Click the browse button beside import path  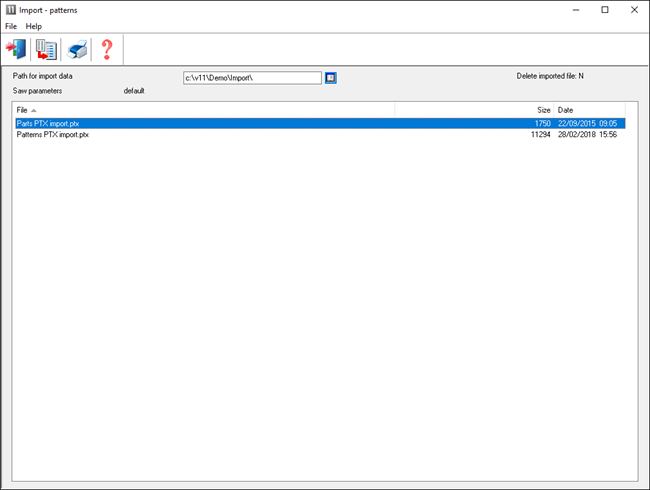[x=331, y=77]
